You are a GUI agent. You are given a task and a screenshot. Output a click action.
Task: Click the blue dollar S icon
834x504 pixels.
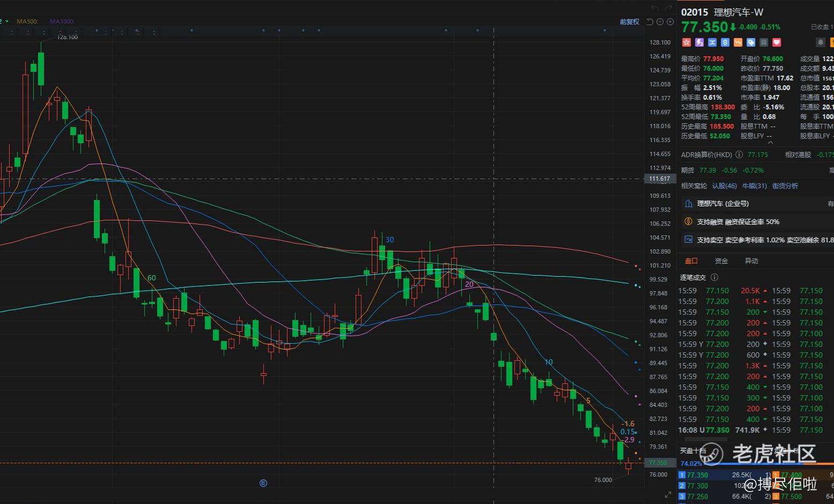click(x=725, y=42)
